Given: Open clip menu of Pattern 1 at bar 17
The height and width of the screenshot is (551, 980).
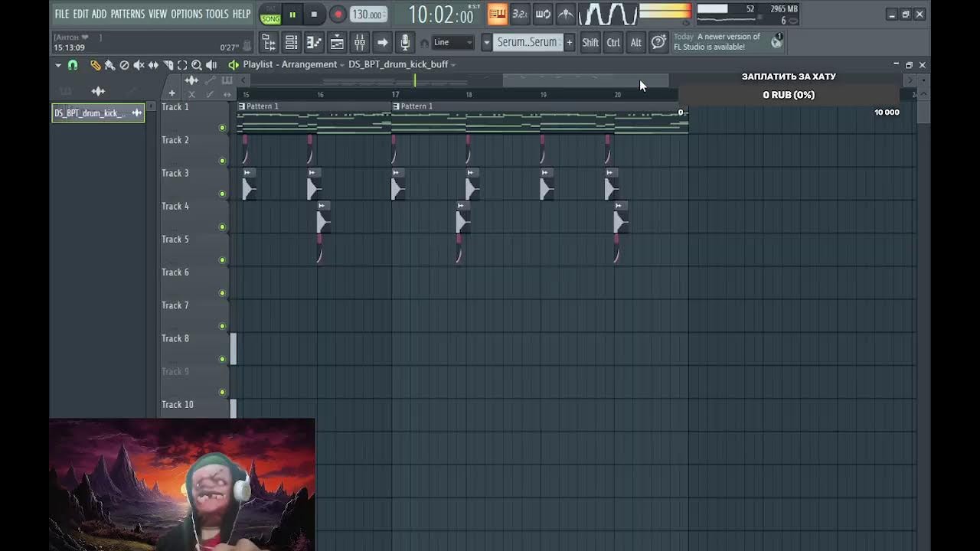Looking at the screenshot, I should click(396, 106).
